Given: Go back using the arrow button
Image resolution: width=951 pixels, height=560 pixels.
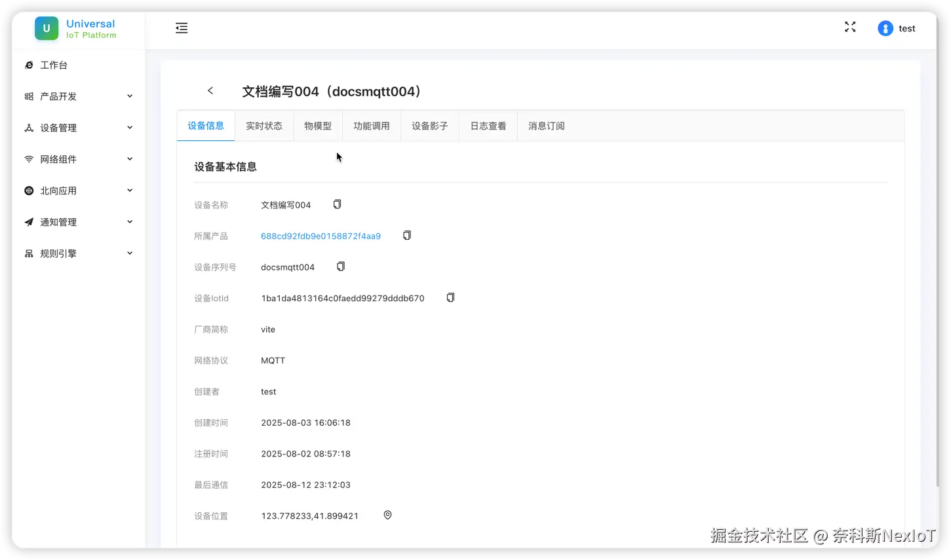Looking at the screenshot, I should tap(210, 90).
